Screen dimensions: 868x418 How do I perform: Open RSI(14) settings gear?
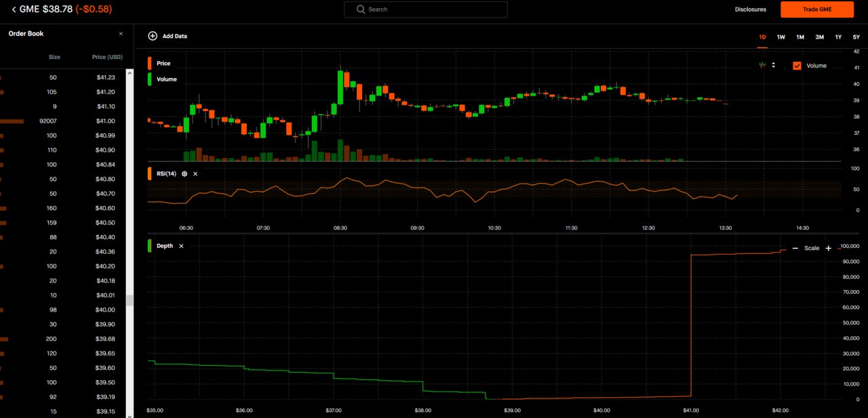184,174
